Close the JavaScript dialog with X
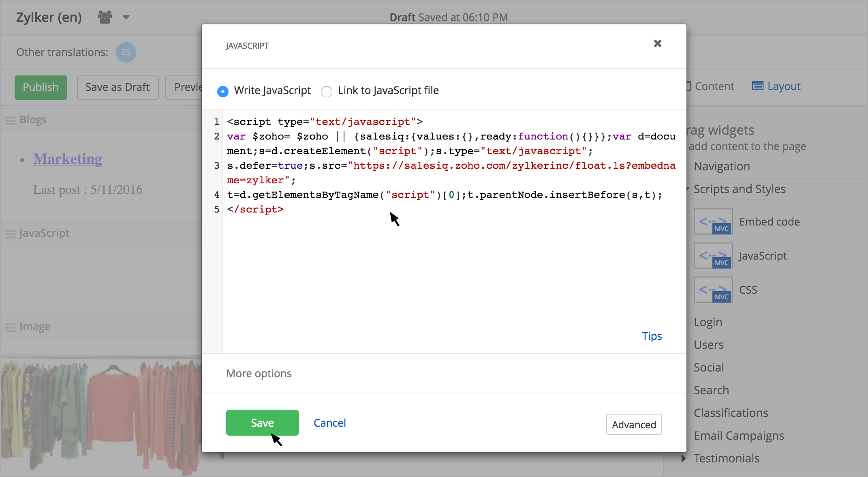The width and height of the screenshot is (868, 477). (x=657, y=43)
